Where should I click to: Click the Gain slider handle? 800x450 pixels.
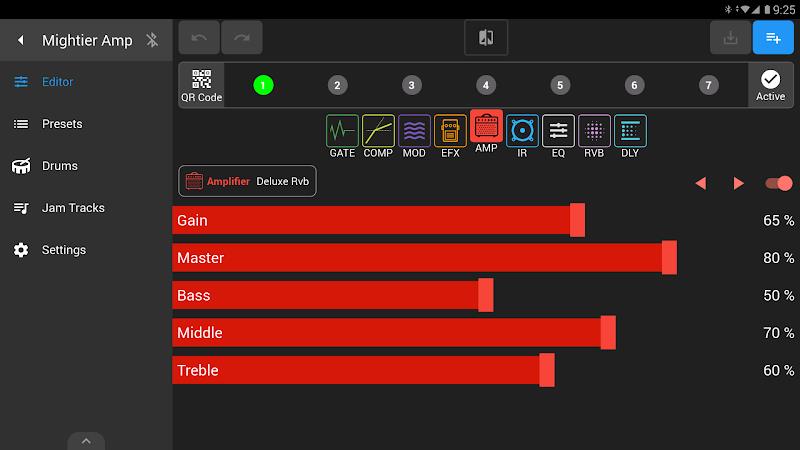577,220
